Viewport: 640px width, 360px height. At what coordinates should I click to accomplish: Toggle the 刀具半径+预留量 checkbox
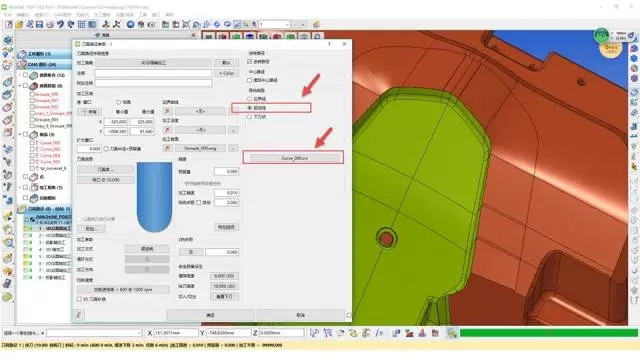coord(106,149)
